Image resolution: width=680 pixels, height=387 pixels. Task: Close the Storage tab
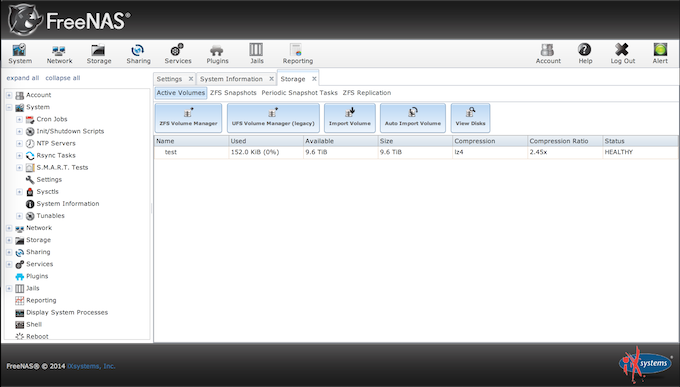pyautogui.click(x=314, y=79)
